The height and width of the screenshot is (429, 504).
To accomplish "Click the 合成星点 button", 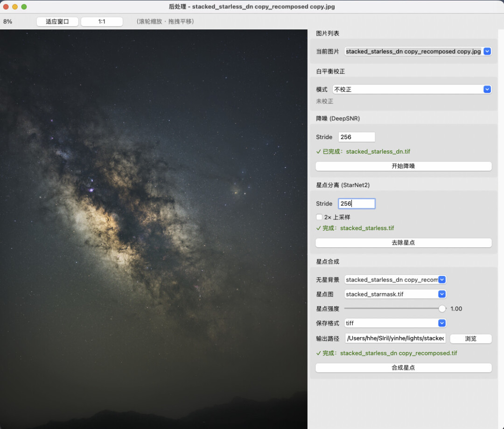I will pos(403,367).
